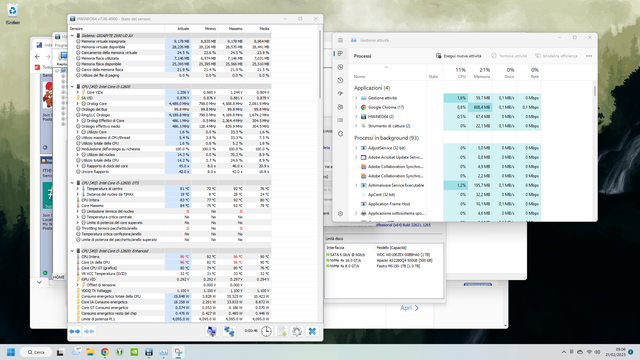Click the taskbar Cerca search box
Screen dimensions: 640x360
(x=36, y=352)
